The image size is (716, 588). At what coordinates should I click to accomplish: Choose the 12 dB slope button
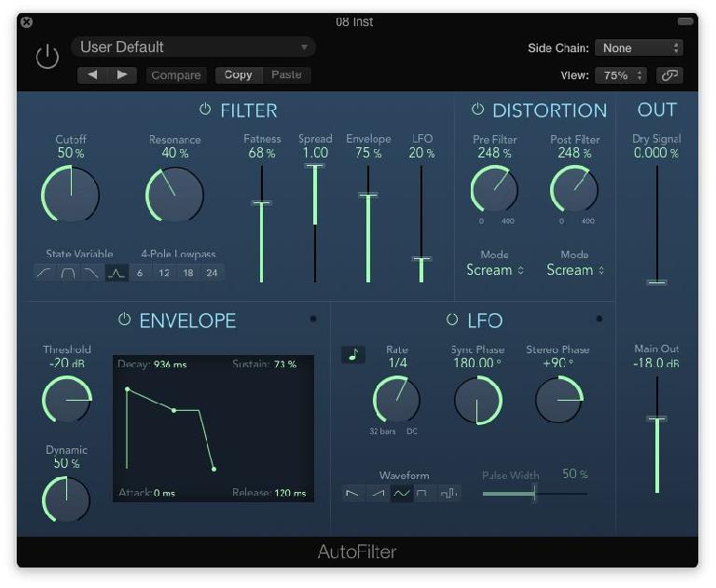pos(164,273)
